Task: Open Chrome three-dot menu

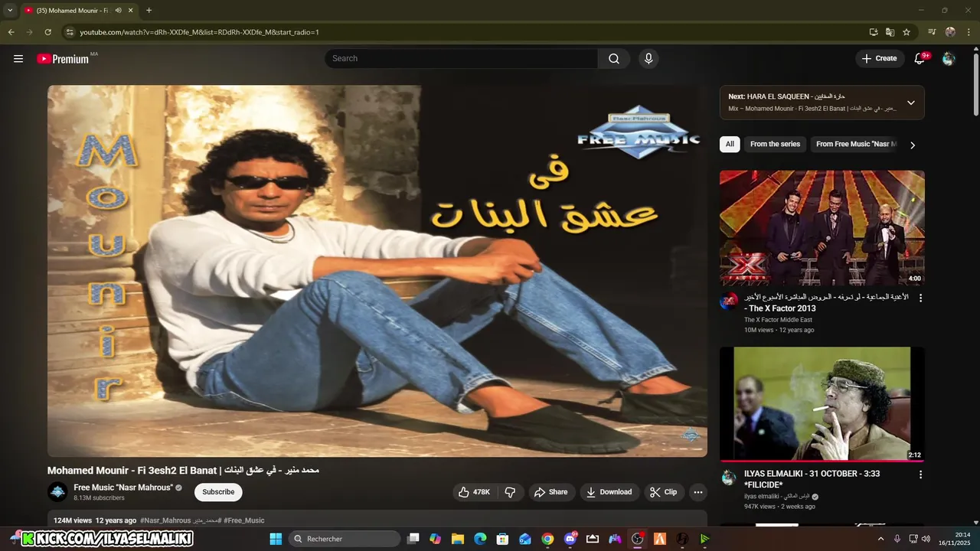Action: [969, 32]
